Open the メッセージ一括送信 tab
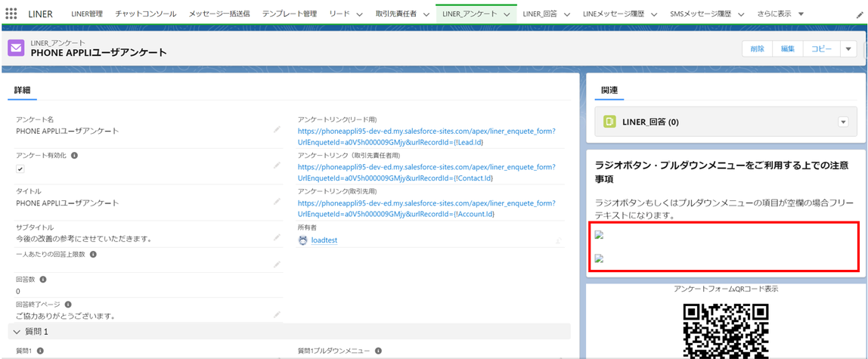The image size is (868, 359). coord(219,14)
